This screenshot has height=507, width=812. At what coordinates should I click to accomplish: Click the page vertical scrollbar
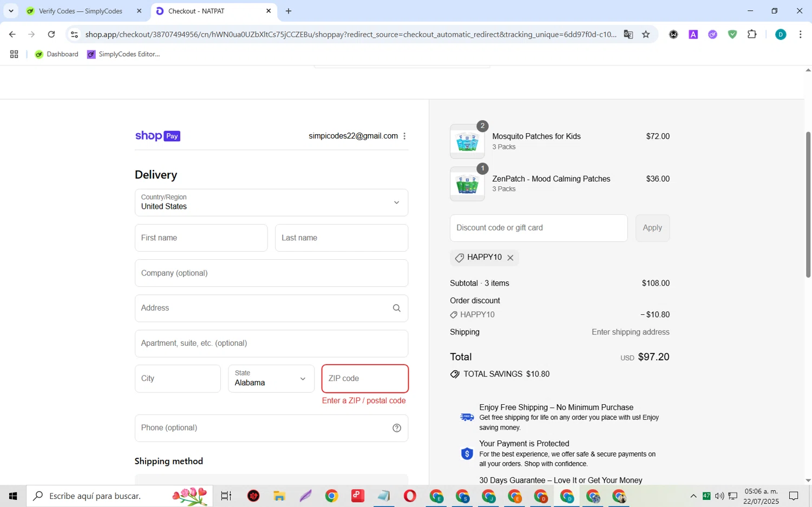click(x=808, y=205)
